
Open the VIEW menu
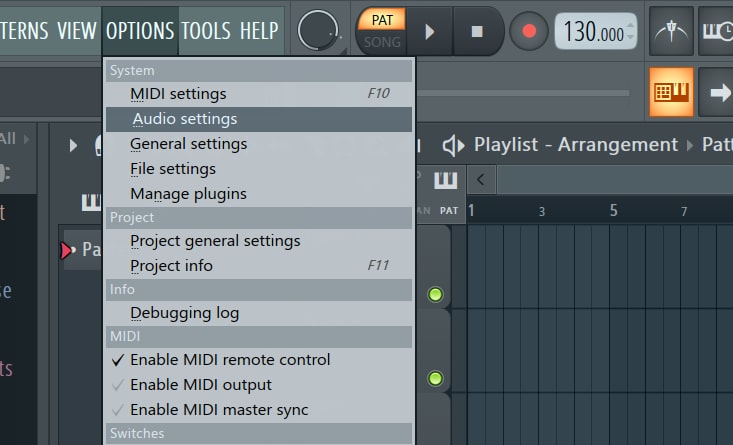(77, 31)
